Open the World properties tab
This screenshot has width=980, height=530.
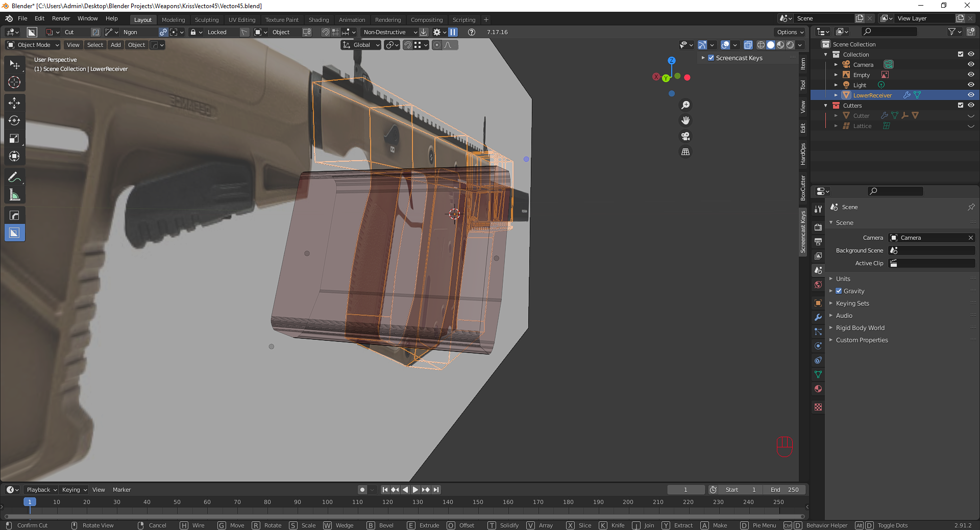point(818,285)
